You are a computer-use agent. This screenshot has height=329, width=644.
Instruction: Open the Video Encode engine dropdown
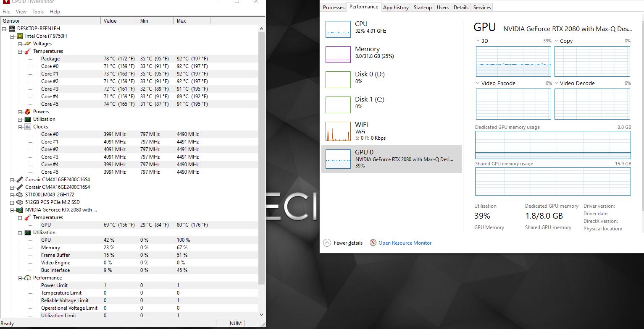[x=478, y=83]
